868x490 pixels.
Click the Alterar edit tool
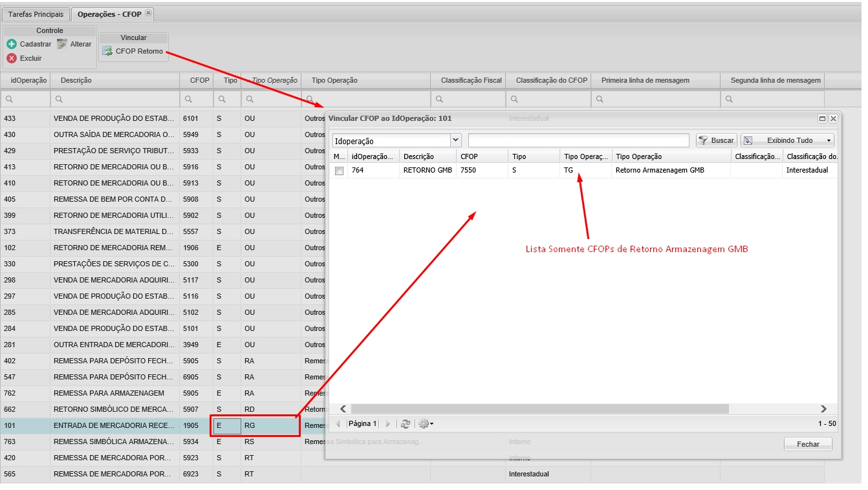tap(74, 44)
